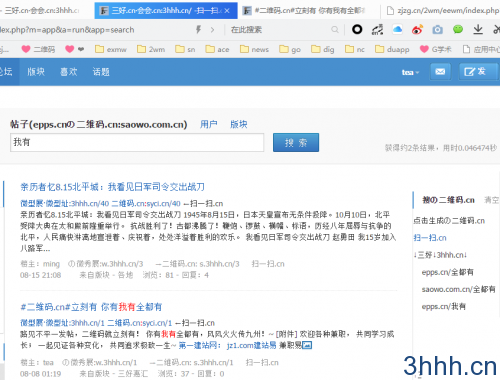Click author name tea under second post
The image size is (500, 380).
[48, 362]
